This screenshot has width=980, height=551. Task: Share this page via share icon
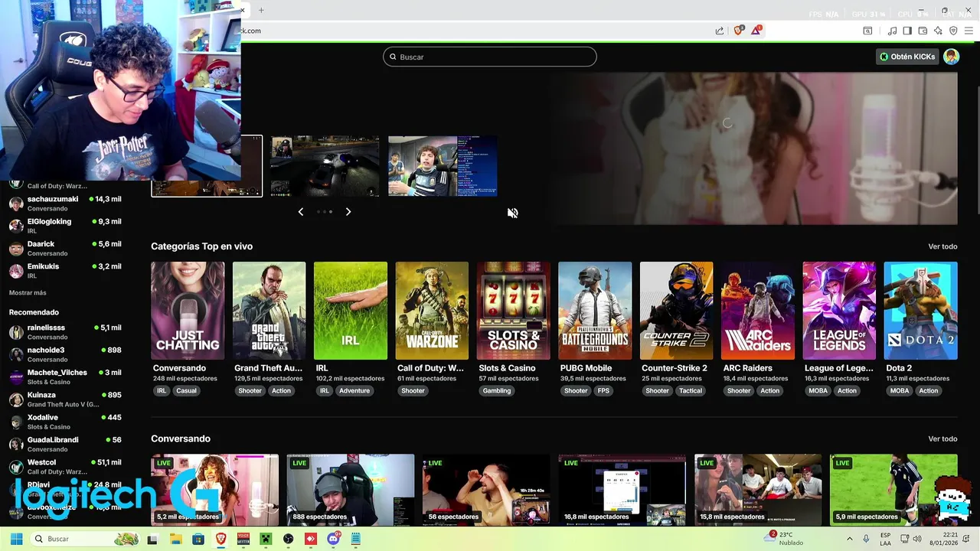coord(720,31)
